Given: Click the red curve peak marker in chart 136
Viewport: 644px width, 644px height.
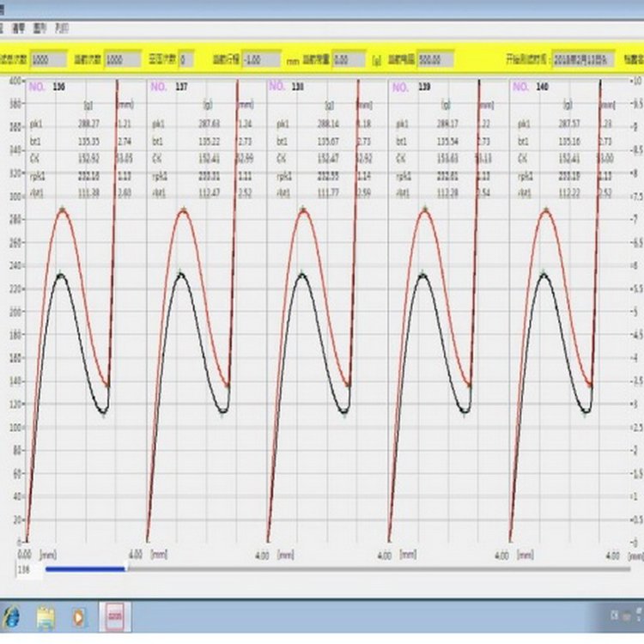Looking at the screenshot, I should (x=63, y=210).
